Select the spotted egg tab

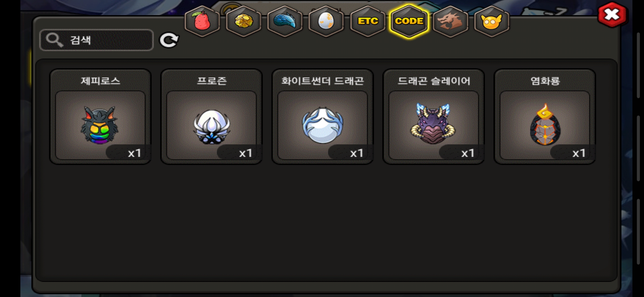point(326,21)
